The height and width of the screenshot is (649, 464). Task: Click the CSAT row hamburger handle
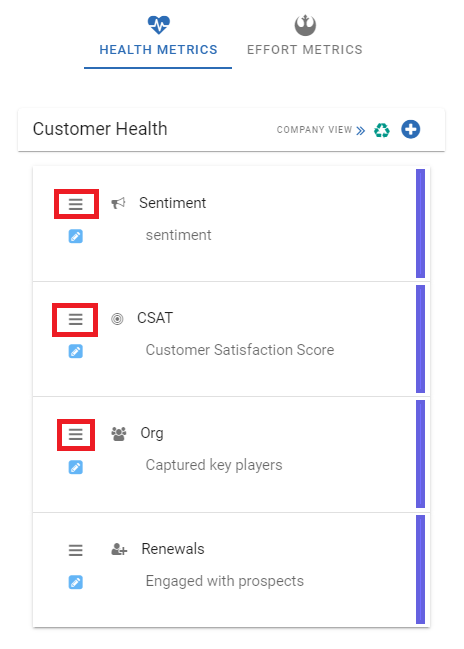pyautogui.click(x=76, y=319)
